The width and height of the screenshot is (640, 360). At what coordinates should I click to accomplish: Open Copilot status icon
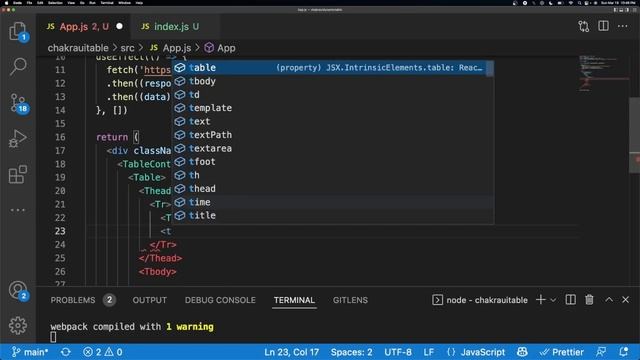(522, 352)
